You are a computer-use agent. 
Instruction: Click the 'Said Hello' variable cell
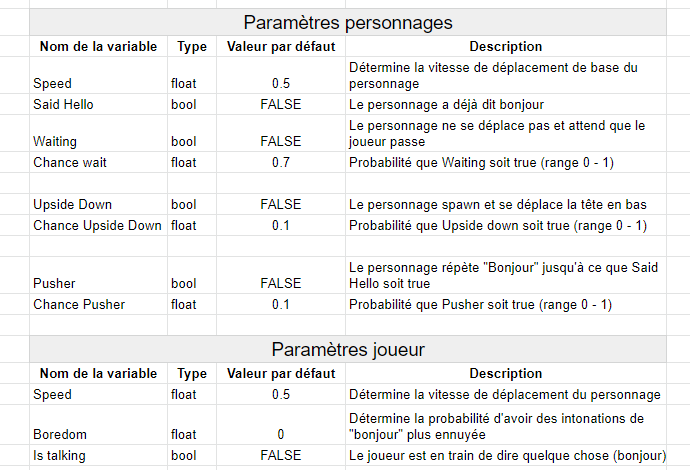99,104
